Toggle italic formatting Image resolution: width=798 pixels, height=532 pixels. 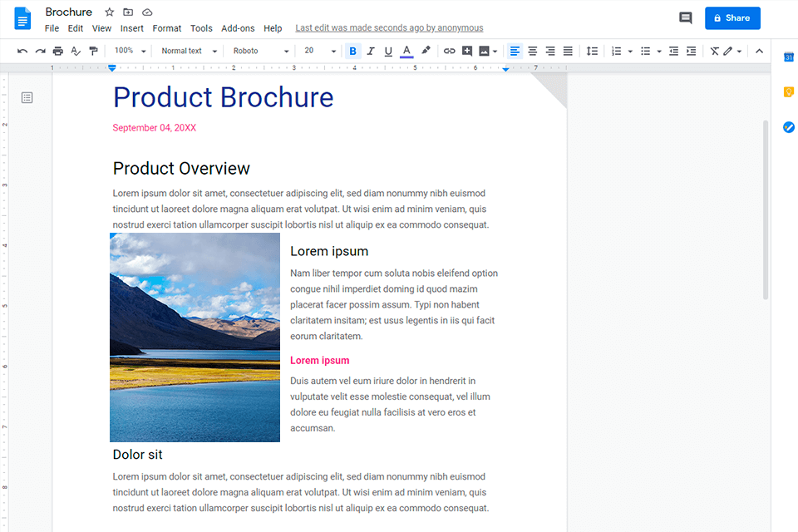point(370,51)
